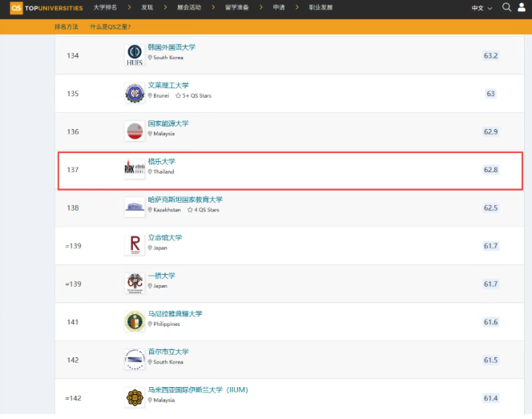Open the 职业发展 menu item

coord(322,7)
